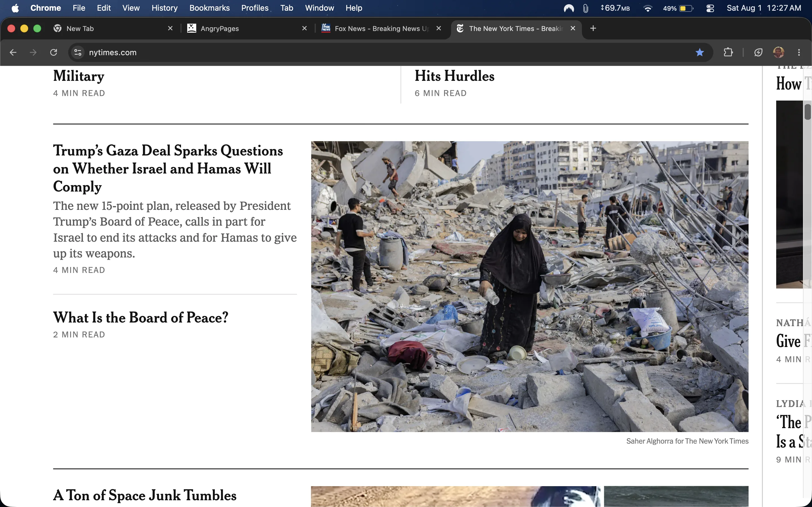The image size is (812, 507).
Task: Open the Trump's Gaza Deal headline article
Action: (x=168, y=169)
